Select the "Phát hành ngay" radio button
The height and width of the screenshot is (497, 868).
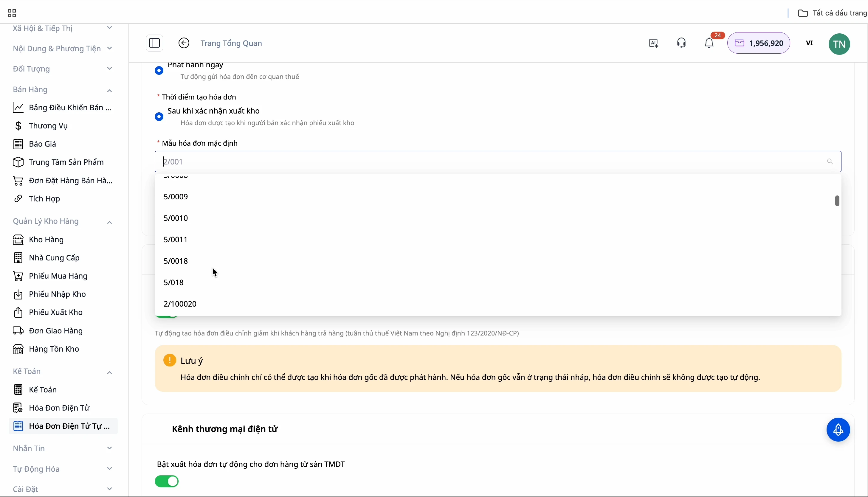click(x=159, y=71)
